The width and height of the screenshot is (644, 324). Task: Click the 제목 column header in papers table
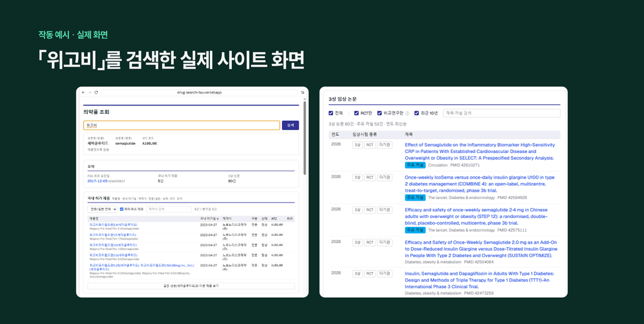click(409, 135)
